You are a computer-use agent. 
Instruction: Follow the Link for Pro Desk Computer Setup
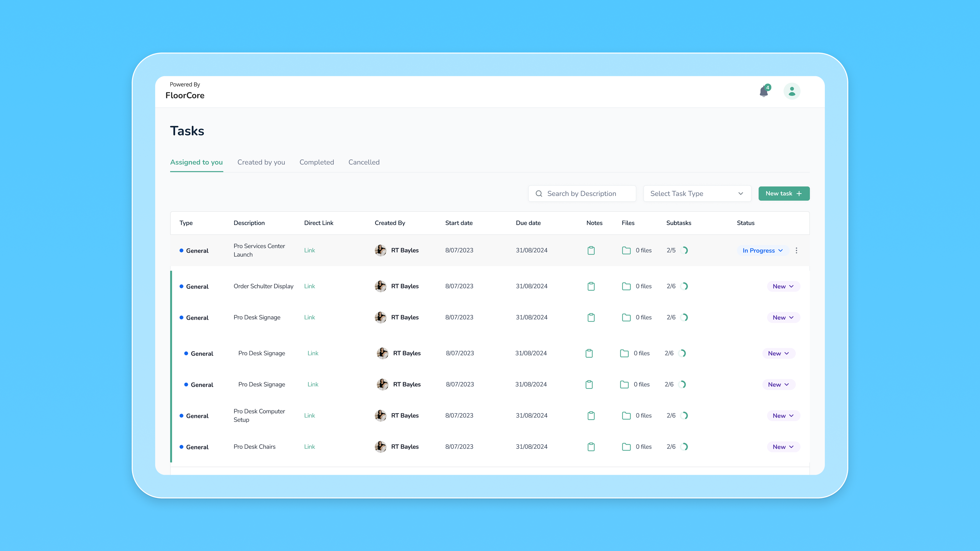click(x=309, y=416)
